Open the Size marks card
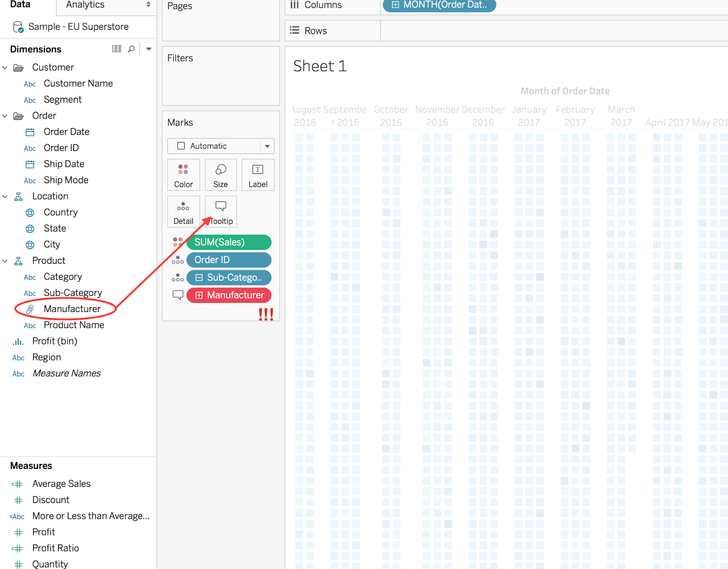This screenshot has height=569, width=728. click(221, 175)
